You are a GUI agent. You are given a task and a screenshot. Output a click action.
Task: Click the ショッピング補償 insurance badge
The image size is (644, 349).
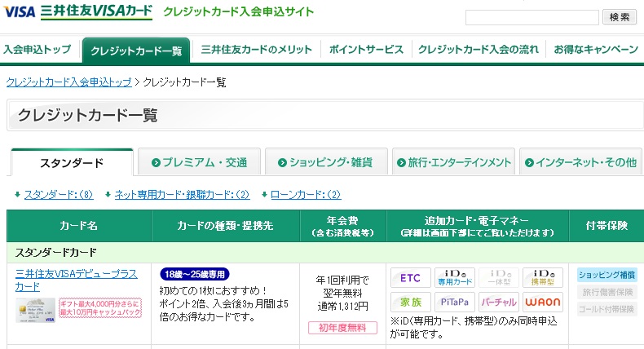click(607, 275)
